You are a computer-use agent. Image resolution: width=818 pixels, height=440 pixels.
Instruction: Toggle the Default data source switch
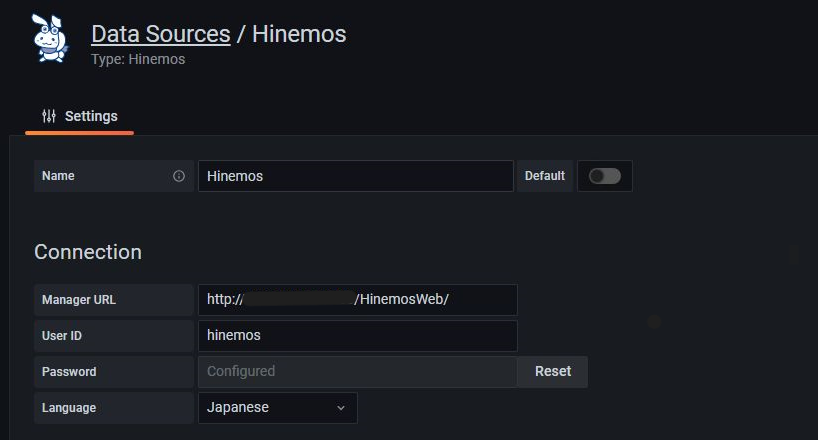(605, 176)
